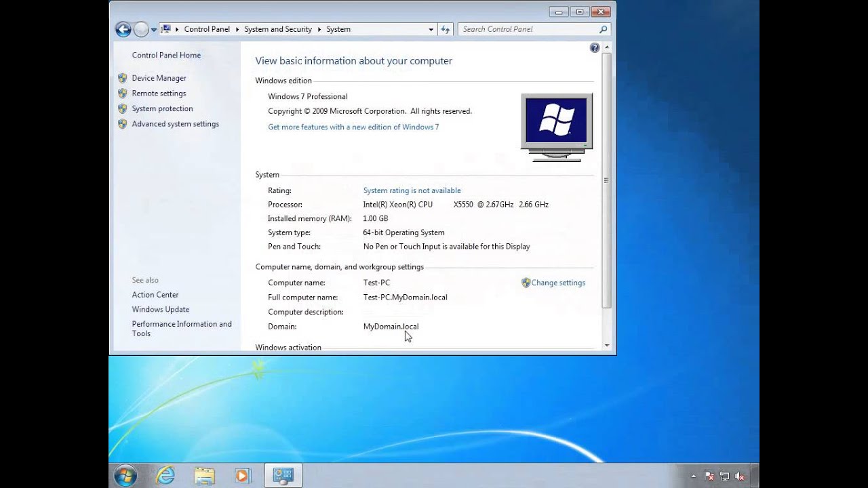Click the shield icon beside System protection

[122, 108]
